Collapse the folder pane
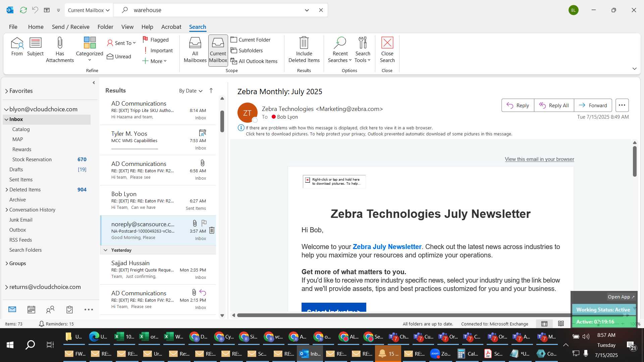644x362 pixels. click(x=94, y=83)
